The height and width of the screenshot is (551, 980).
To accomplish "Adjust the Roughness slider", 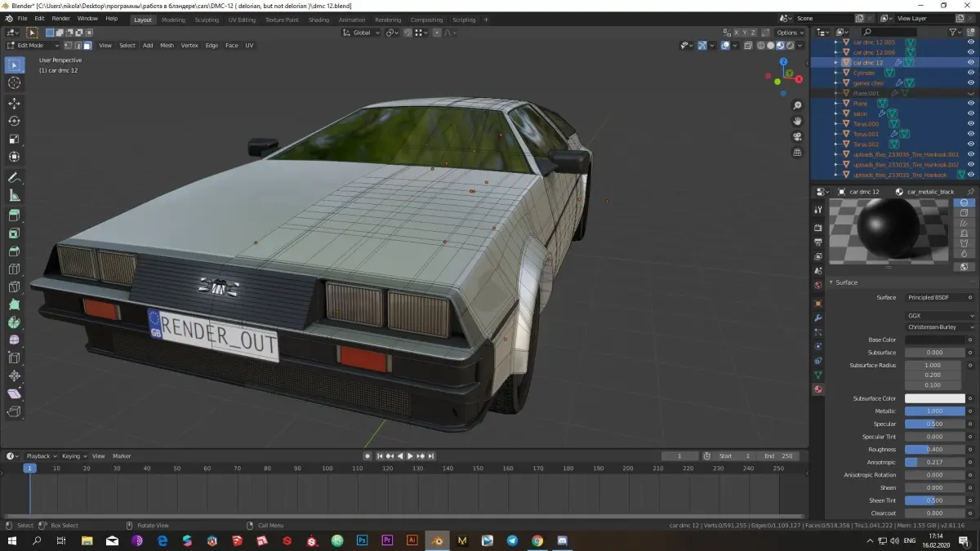I will pyautogui.click(x=934, y=450).
